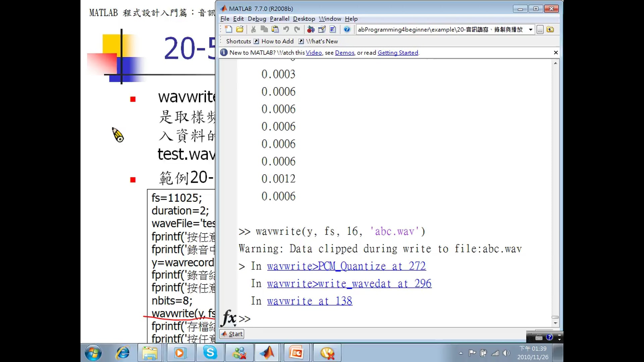Paste from clipboard via toolbar icon
This screenshot has width=644, height=362.
tap(275, 29)
